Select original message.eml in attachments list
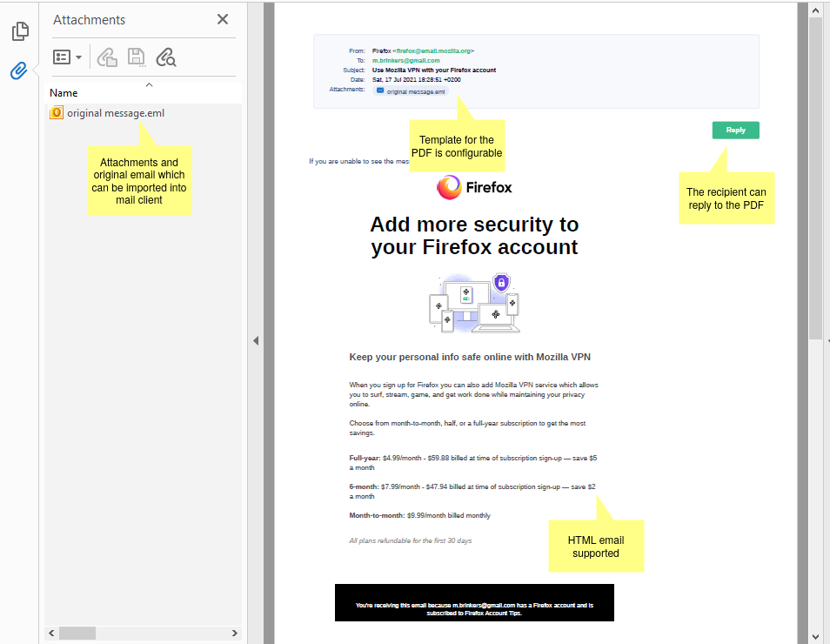The height and width of the screenshot is (644, 830). 116,113
